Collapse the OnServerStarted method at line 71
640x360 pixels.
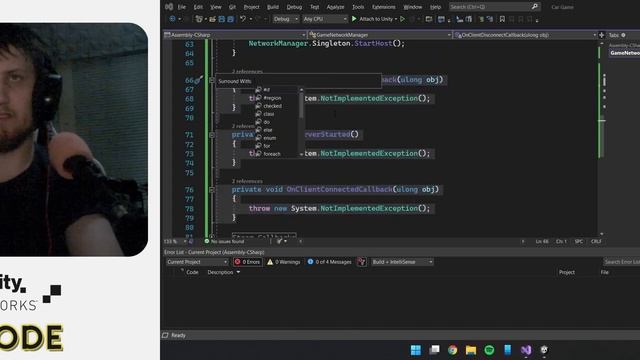pos(212,135)
